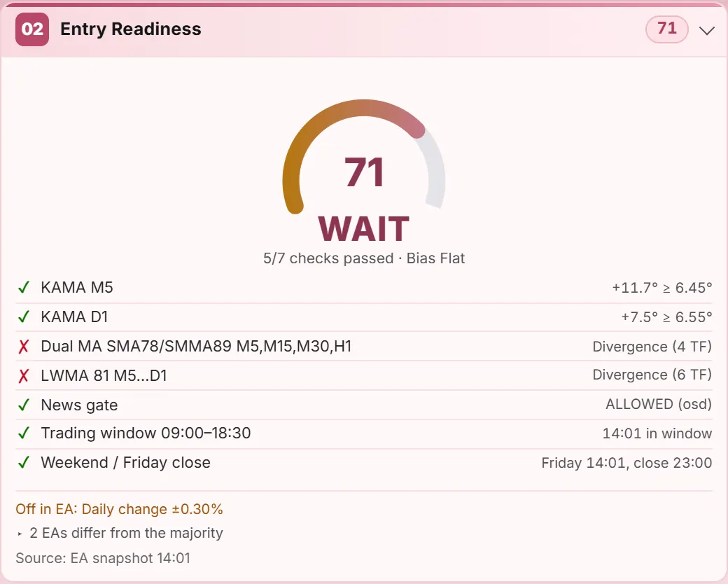Click the Source: EA snapshot 14:01 line
The width and height of the screenshot is (728, 584).
pyautogui.click(x=103, y=558)
